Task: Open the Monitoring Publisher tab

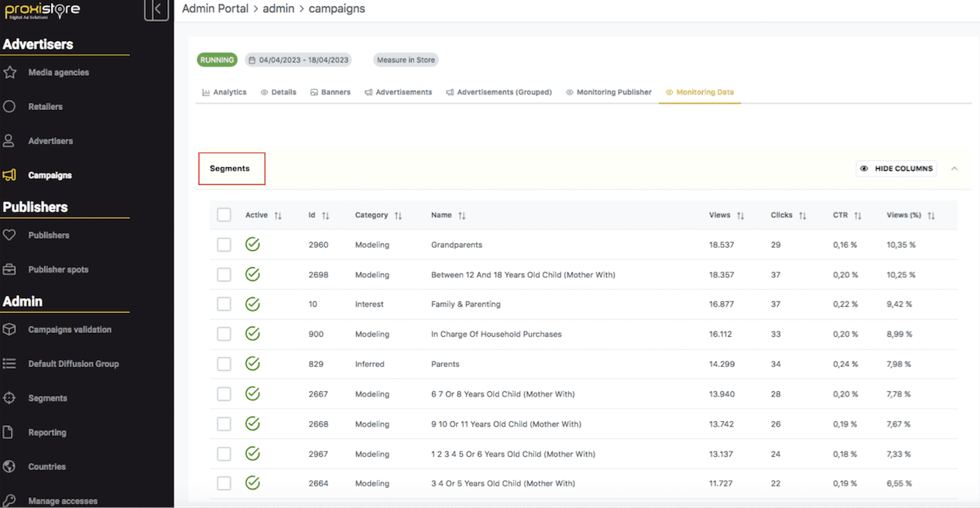Action: click(608, 92)
